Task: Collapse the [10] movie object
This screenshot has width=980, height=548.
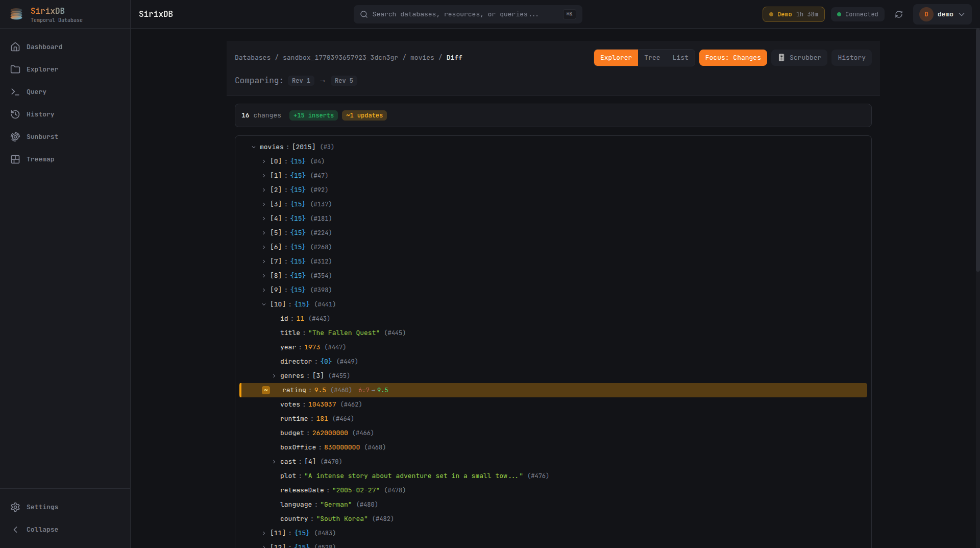Action: (263, 304)
